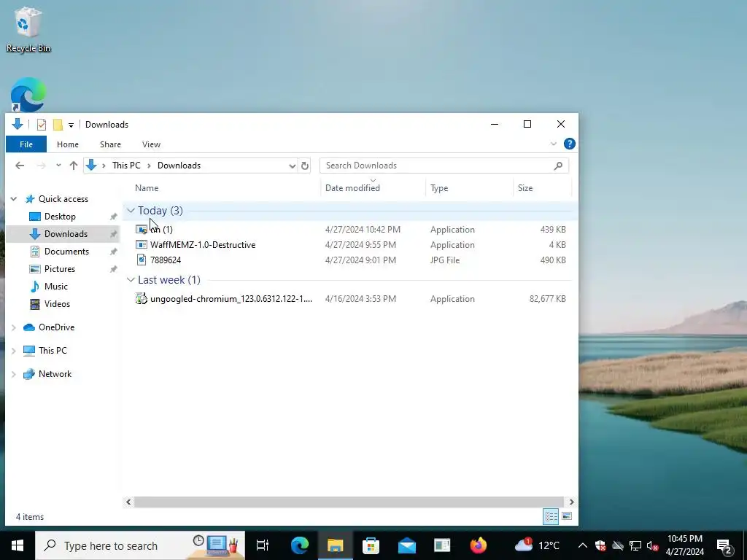Viewport: 747px width, 560px height.
Task: Show hidden system tray icons
Action: [x=582, y=545]
